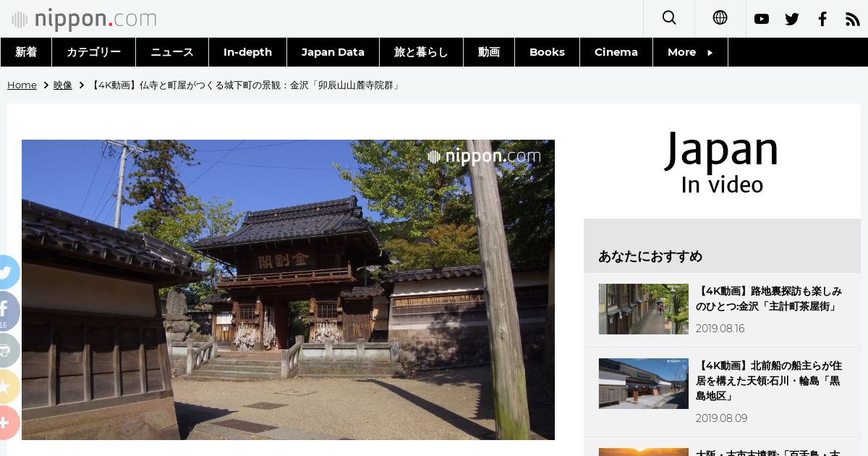Open the 旅と暮らし menu item
The image size is (868, 456).
pos(421,52)
